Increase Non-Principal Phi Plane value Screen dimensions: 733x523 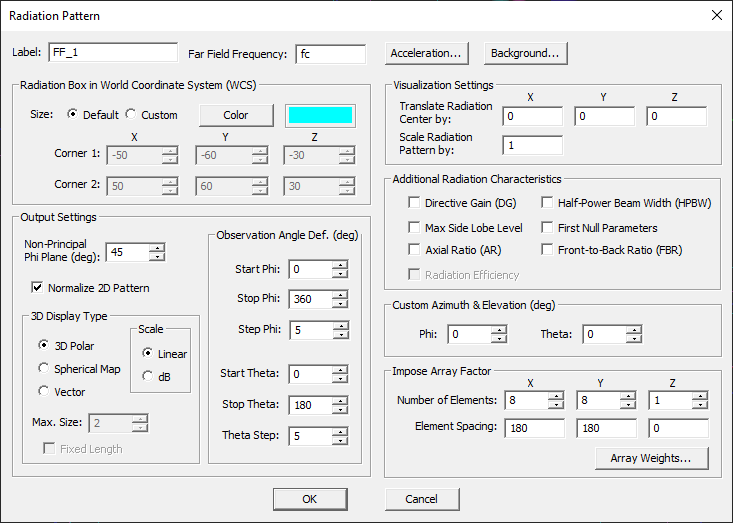(x=157, y=247)
